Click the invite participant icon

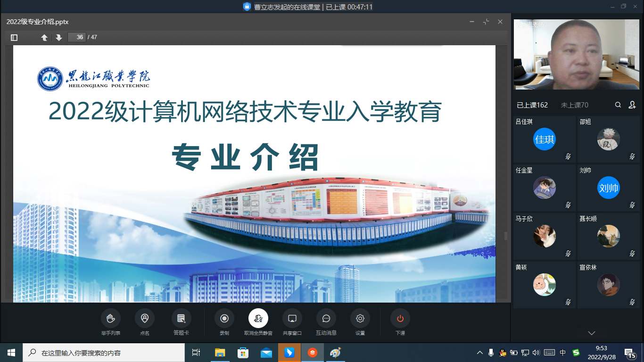pos(632,105)
